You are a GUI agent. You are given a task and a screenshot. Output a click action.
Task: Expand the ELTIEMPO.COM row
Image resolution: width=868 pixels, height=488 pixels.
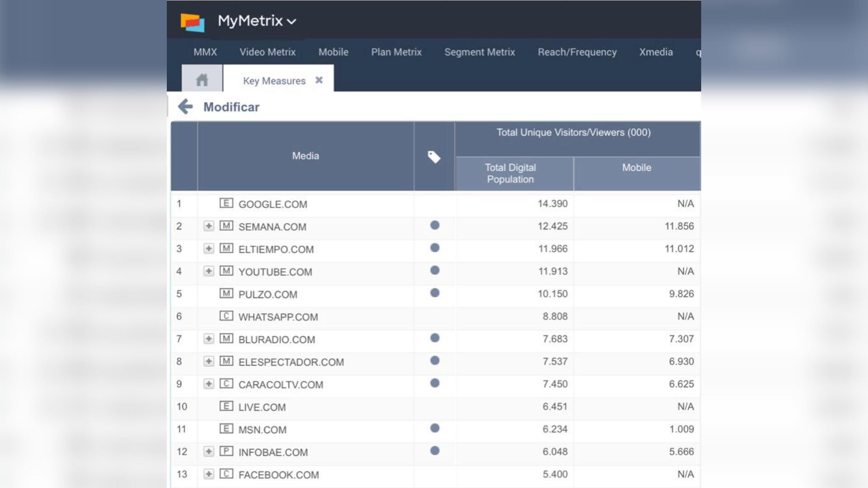tap(209, 249)
